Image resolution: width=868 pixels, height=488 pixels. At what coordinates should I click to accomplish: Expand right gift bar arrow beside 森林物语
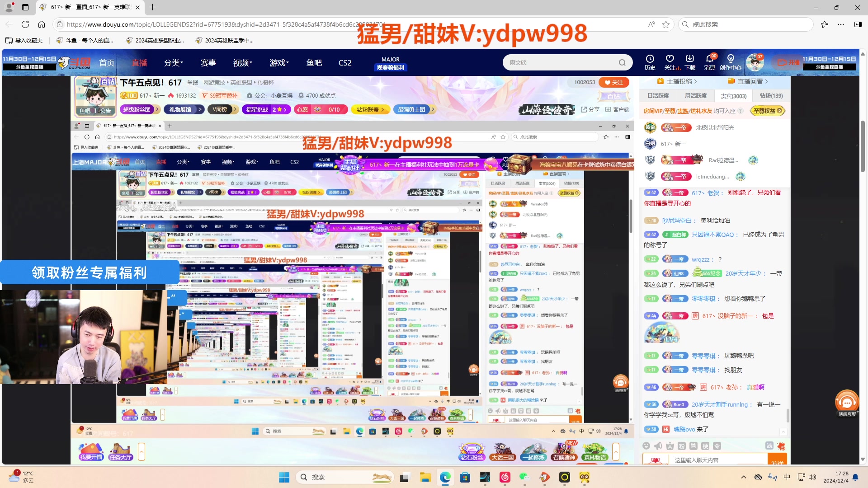coord(616,451)
